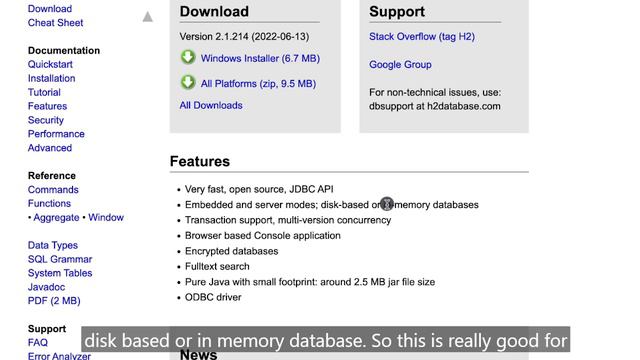The height and width of the screenshot is (360, 640).
Task: Click the green Windows Installer download icon
Action: pyautogui.click(x=188, y=57)
